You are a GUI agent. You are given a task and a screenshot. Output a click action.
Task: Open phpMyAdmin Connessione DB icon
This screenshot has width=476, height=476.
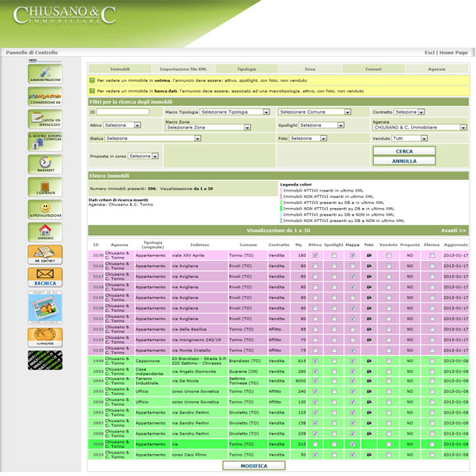click(x=45, y=97)
